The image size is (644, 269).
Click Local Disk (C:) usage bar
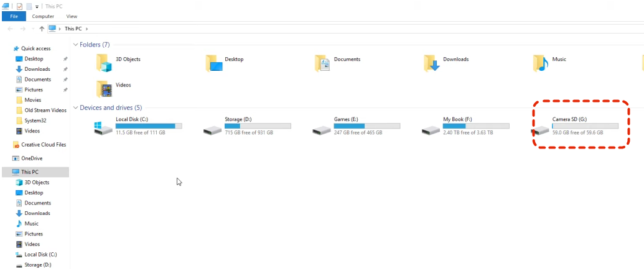[149, 126]
